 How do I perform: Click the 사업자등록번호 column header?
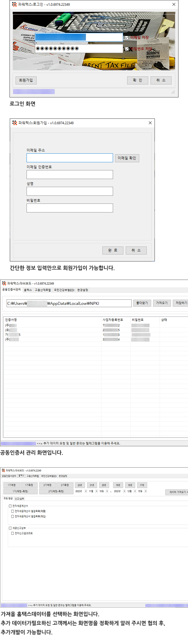point(113,320)
